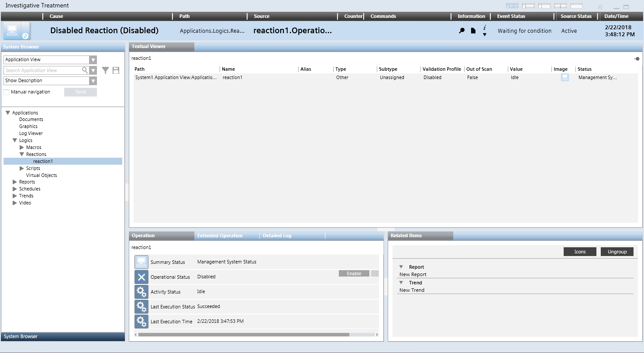Viewport: 644px width, 353px height.
Task: Collapse the Report group in Related Items
Action: tap(401, 267)
